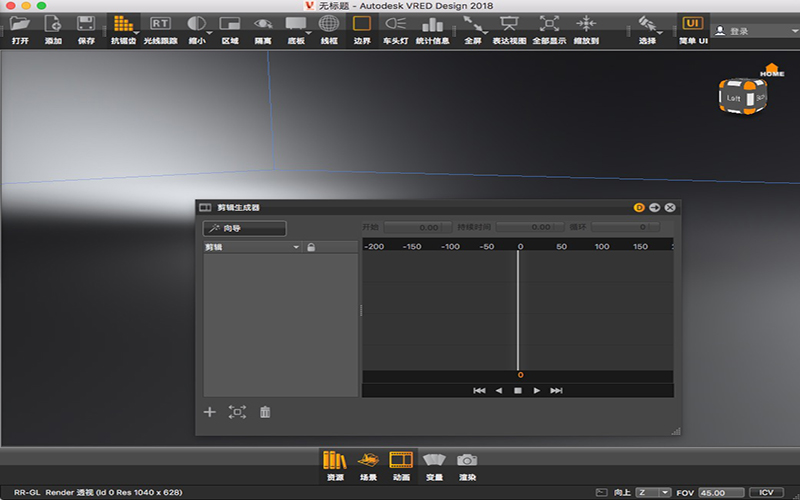Screen dimensions: 800x500
Task: Click the FOV 45.00 field
Action: pos(721,492)
